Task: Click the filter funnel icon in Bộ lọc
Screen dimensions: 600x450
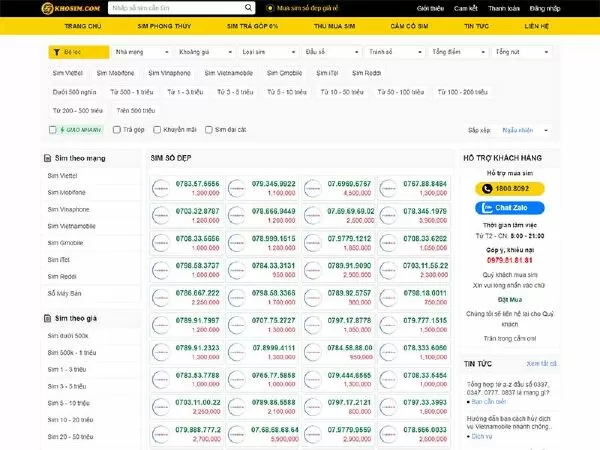Action: point(57,52)
